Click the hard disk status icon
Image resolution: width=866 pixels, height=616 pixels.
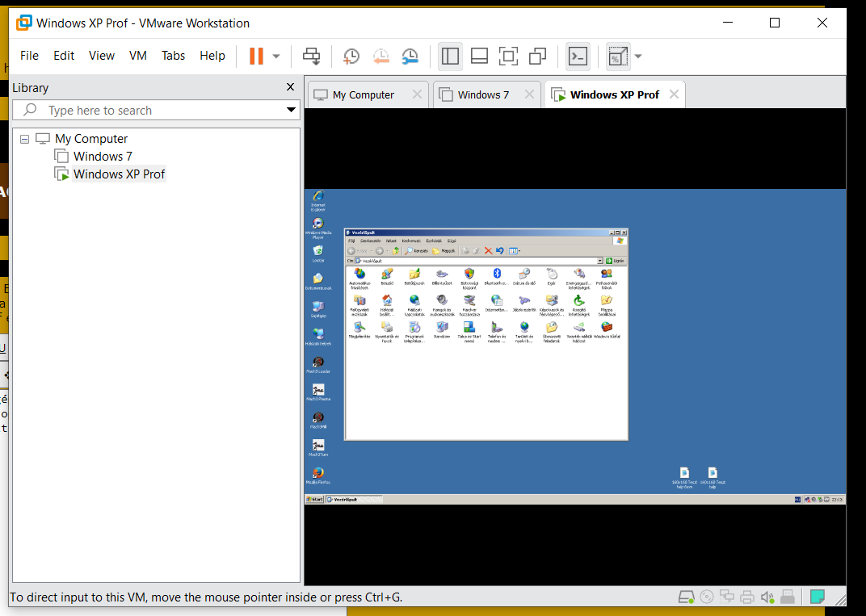click(687, 597)
